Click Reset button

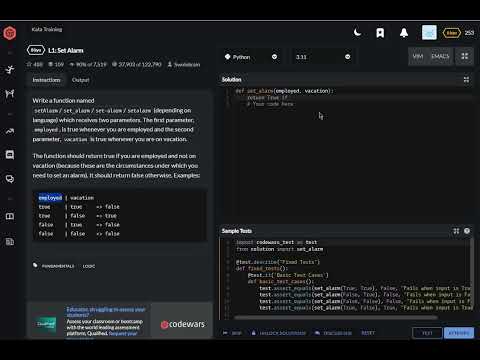pos(368,333)
